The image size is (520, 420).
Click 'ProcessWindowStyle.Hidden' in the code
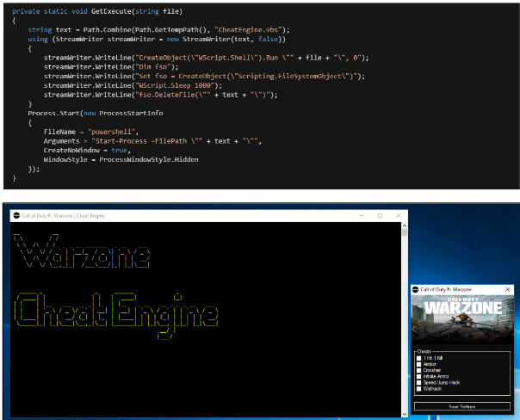pyautogui.click(x=149, y=160)
